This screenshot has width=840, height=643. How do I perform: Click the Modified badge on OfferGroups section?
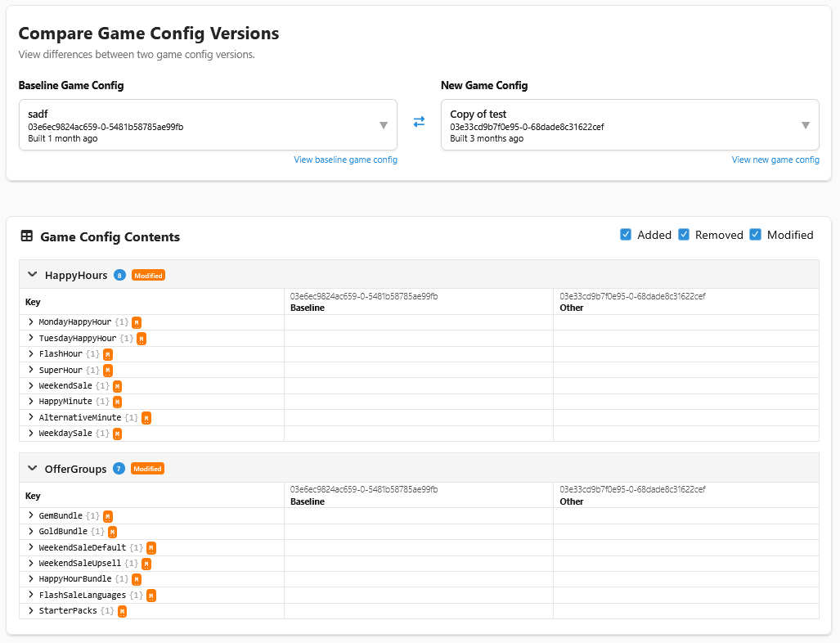tap(147, 468)
